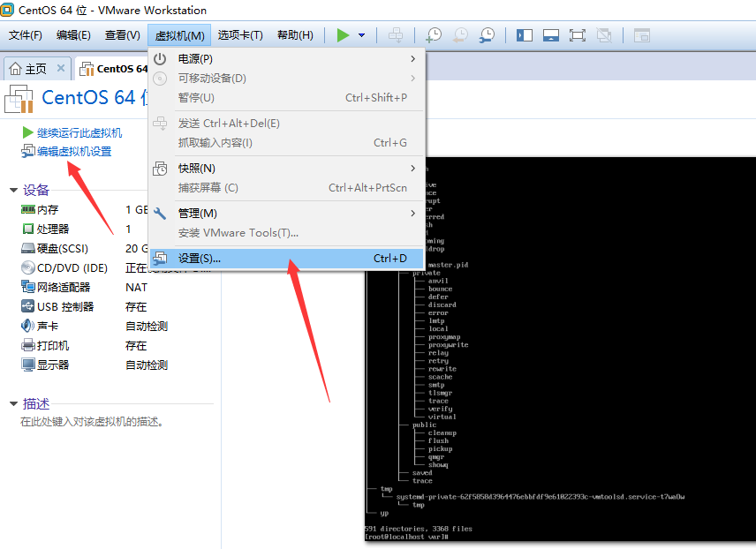Open the power options dropdown arrow beside play
Image resolution: width=756 pixels, height=549 pixels.
coord(361,35)
